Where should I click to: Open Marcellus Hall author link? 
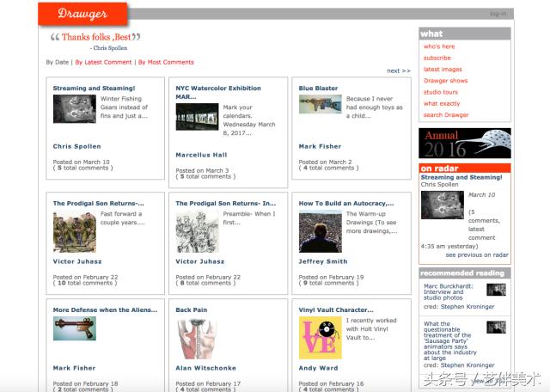coord(201,155)
